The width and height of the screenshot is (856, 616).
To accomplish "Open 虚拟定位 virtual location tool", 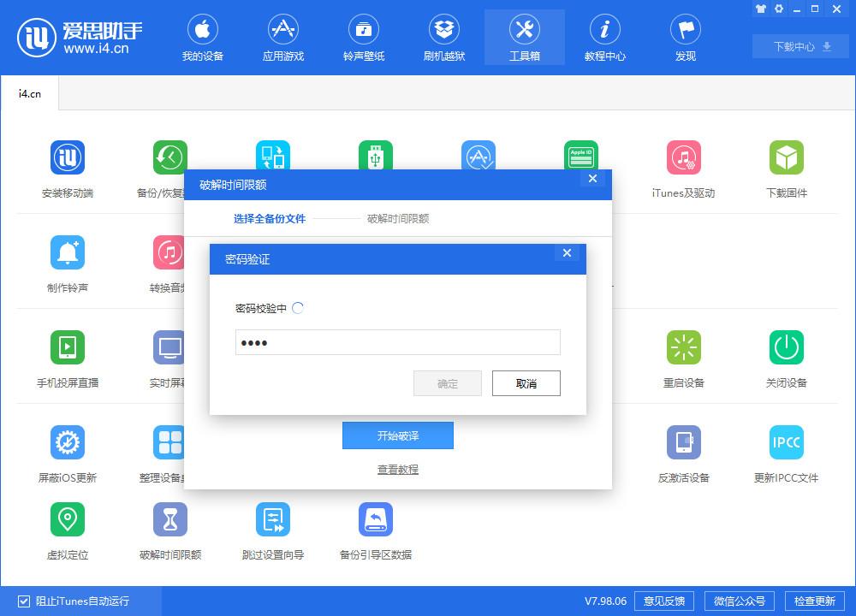I will tap(68, 531).
